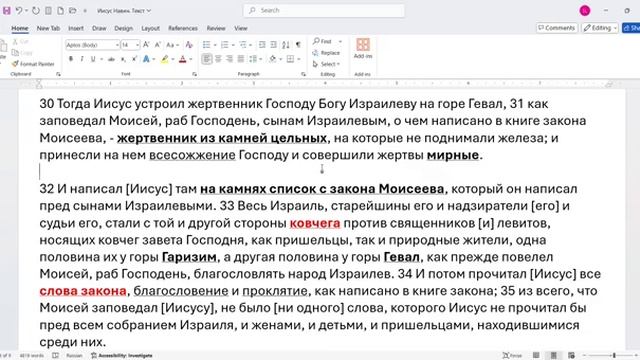This screenshot has height=360, width=640.
Task: Open the Draw tab
Action: tap(99, 28)
